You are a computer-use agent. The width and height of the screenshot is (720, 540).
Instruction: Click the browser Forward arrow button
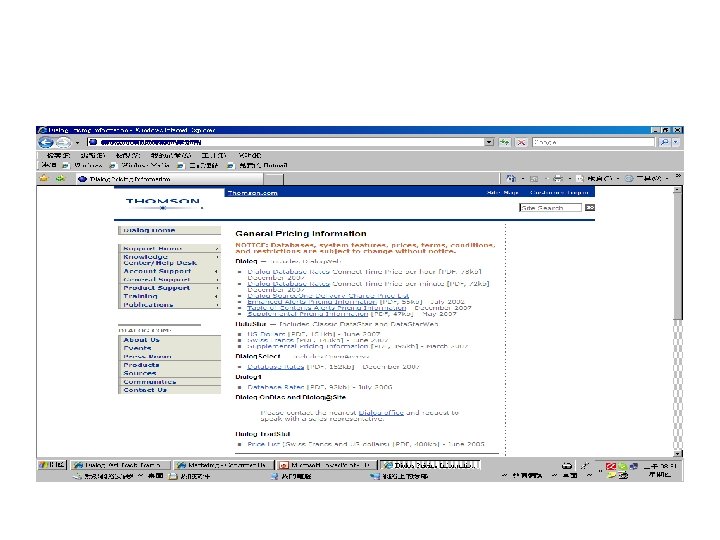tap(64, 142)
